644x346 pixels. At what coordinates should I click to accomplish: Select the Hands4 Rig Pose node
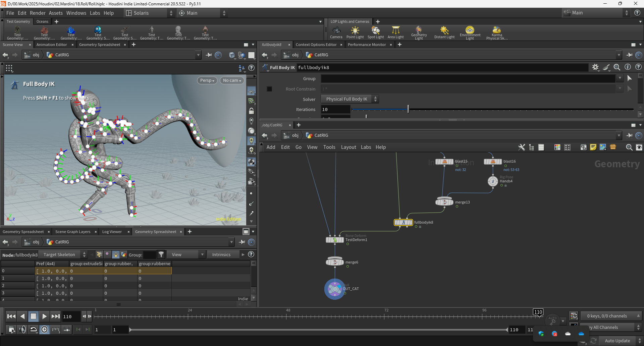pyautogui.click(x=493, y=181)
